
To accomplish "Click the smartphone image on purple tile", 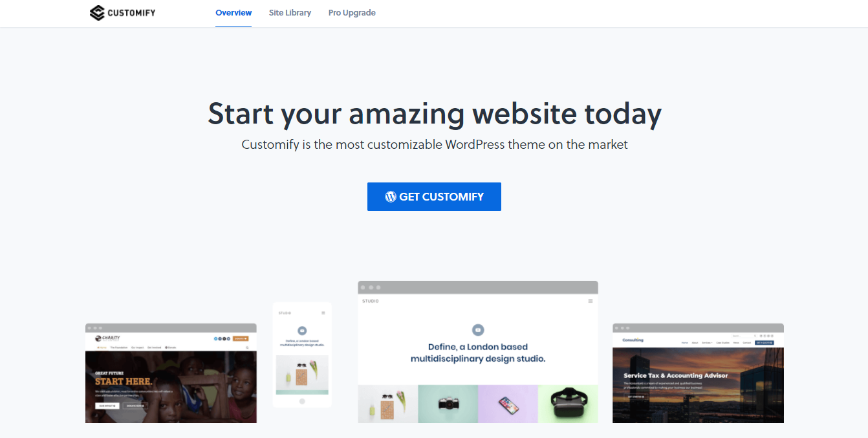I will 508,404.
